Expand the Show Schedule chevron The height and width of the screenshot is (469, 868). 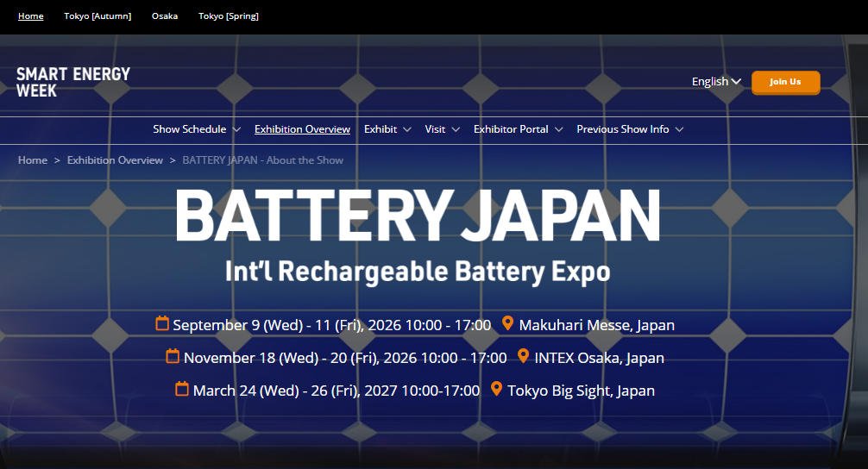236,129
